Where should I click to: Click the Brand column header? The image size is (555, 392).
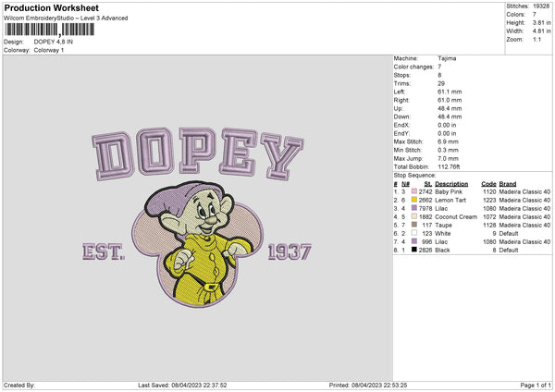coord(508,184)
